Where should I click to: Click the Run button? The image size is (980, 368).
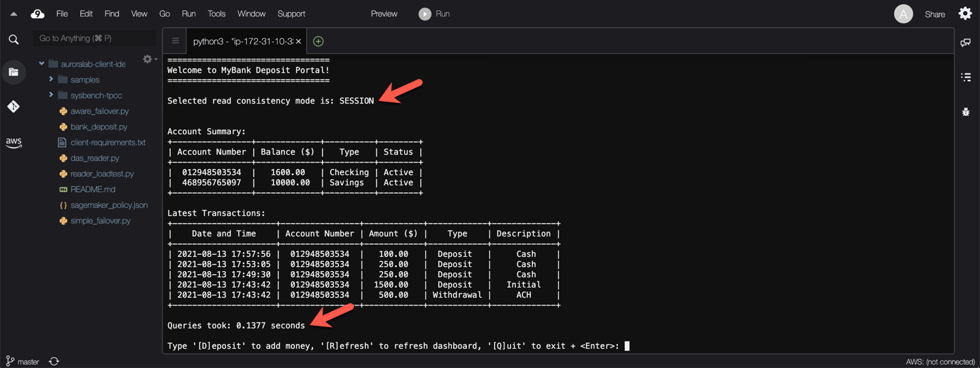click(x=434, y=14)
